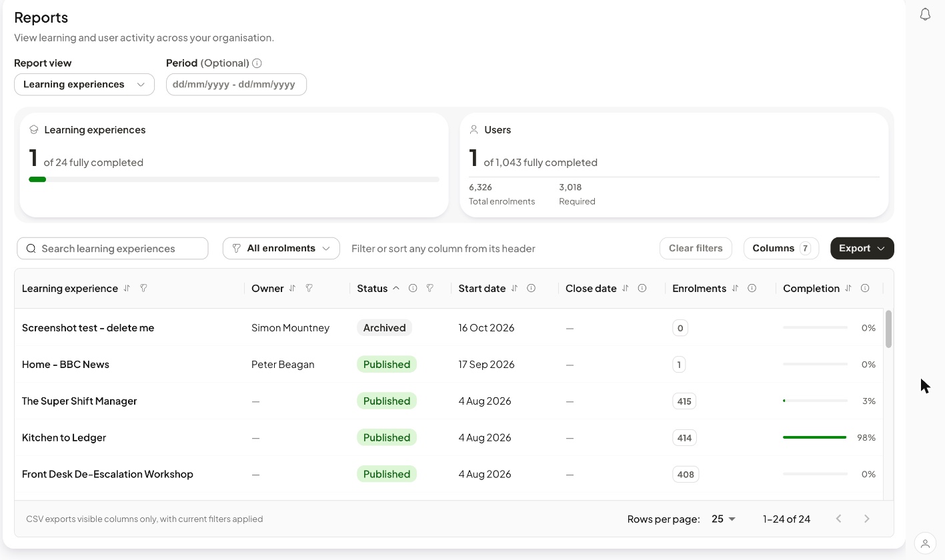The height and width of the screenshot is (560, 945).
Task: Open The Super Shift Manager row
Action: click(449, 401)
